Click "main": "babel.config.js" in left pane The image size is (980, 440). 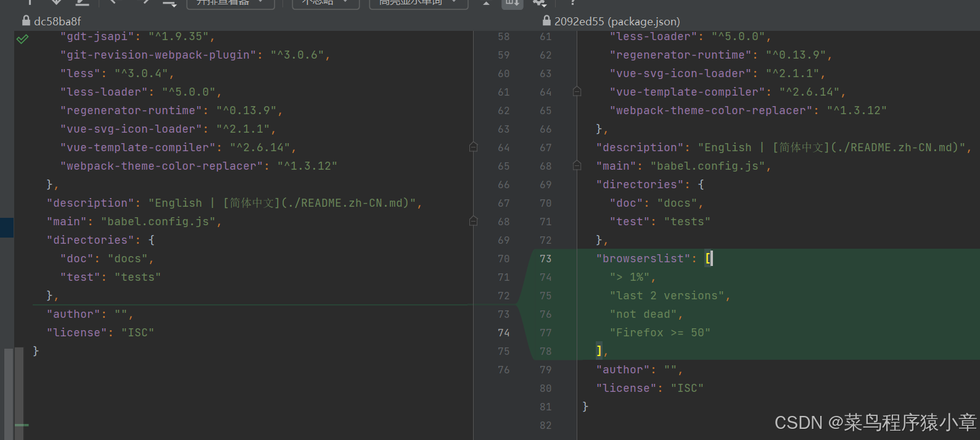point(134,222)
